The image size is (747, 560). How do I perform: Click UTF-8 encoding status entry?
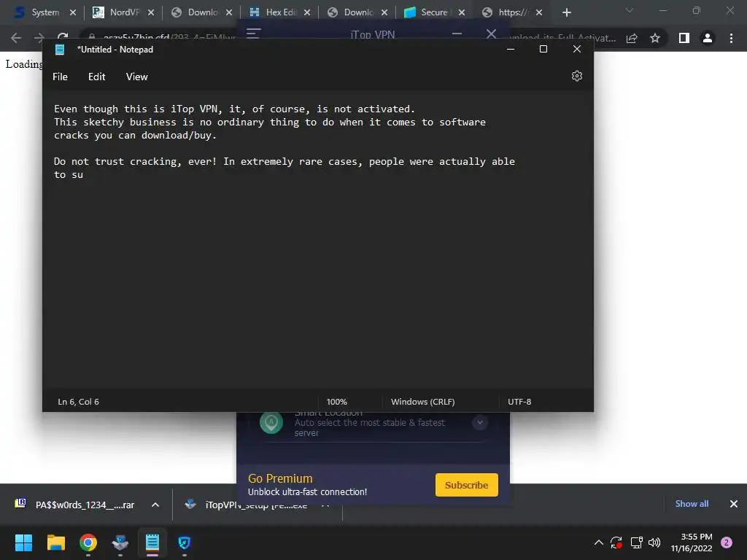519,402
